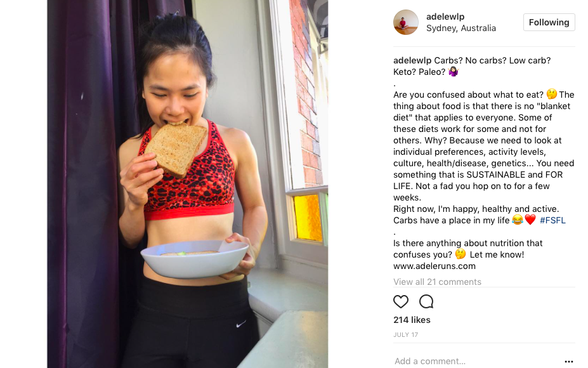
Task: Expand View all 21 comments
Action: (437, 282)
